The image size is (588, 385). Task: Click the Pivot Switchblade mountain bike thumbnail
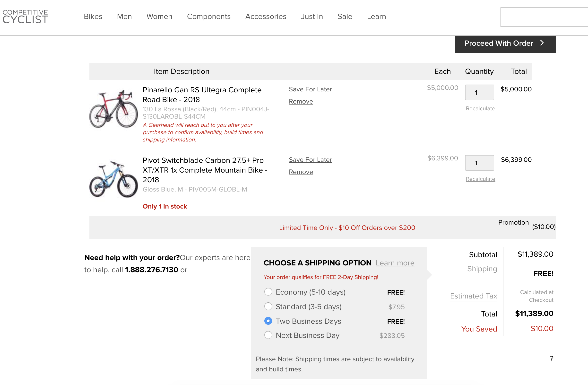(113, 179)
